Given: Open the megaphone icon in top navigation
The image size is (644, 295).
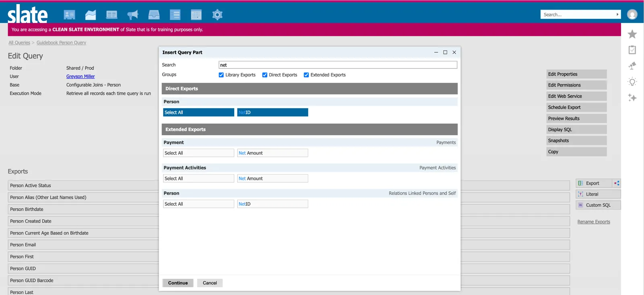Looking at the screenshot, I should [x=132, y=15].
